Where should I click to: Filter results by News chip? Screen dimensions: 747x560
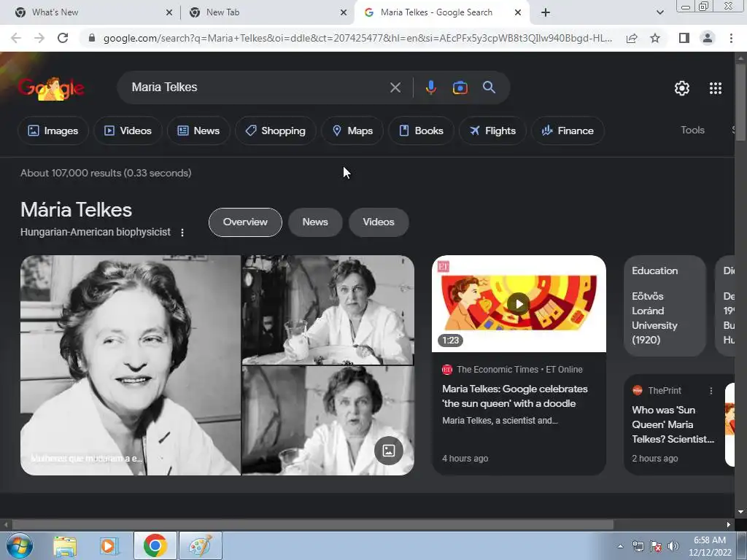[x=198, y=131]
